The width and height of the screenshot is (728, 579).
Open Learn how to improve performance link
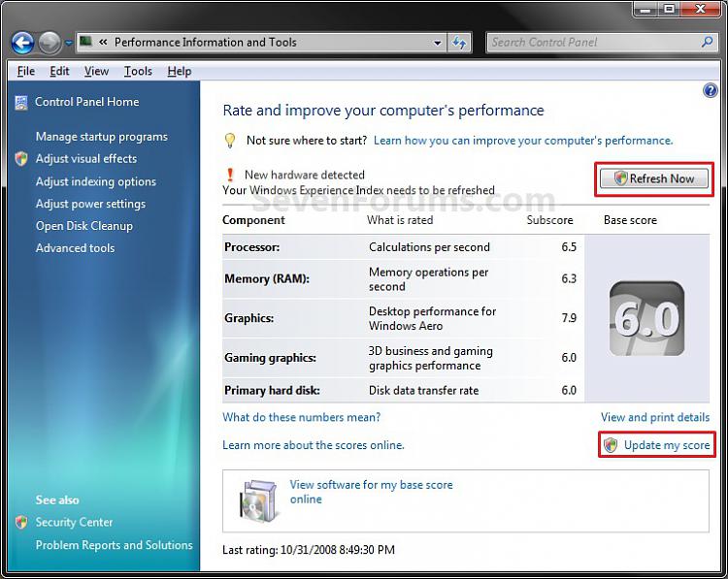523,140
